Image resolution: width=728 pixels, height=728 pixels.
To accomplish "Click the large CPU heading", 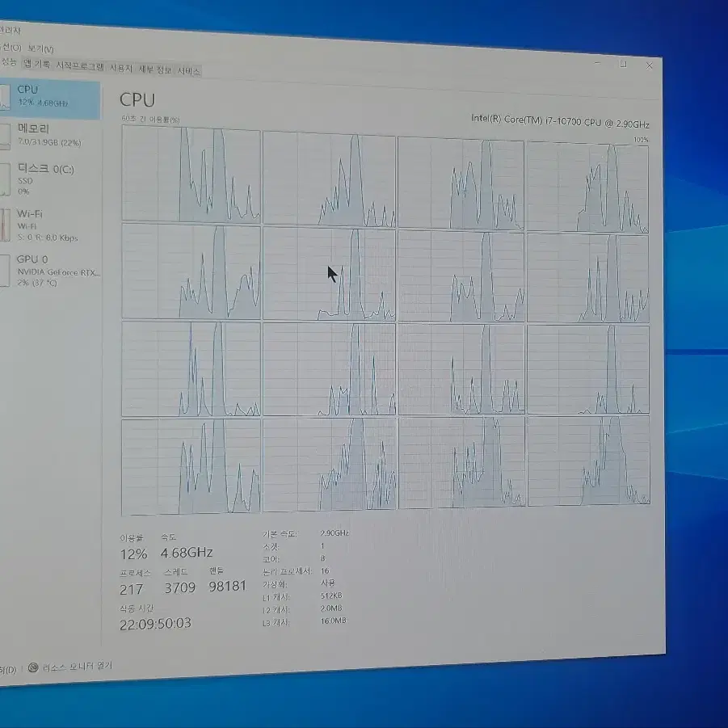I will click(137, 100).
